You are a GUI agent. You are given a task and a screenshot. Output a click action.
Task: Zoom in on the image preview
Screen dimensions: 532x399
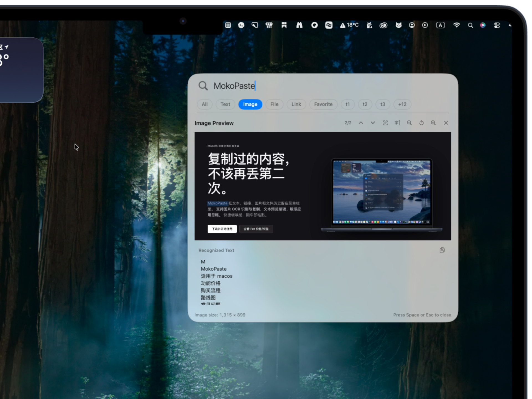tap(433, 123)
